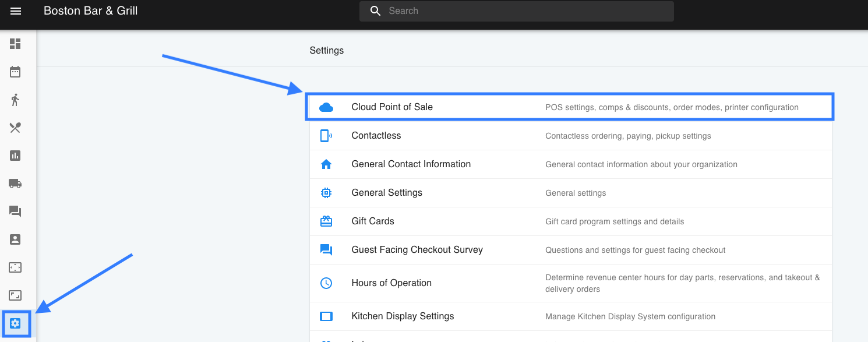Click the Boston Bar & Grill title

tap(91, 11)
